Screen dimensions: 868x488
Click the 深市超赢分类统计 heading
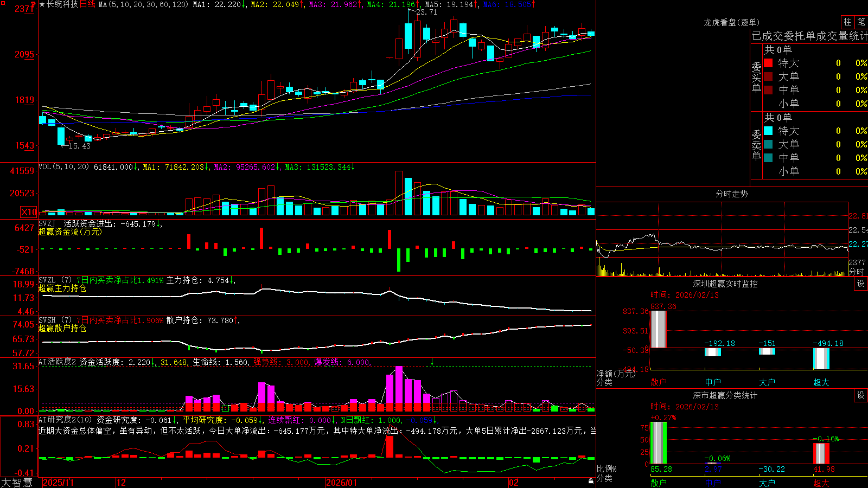point(725,395)
